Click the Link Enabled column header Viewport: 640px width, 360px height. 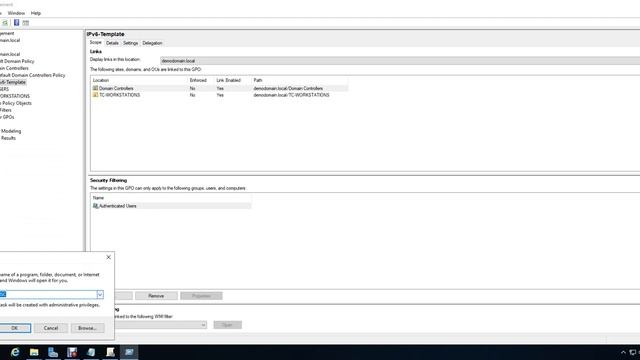coord(233,80)
